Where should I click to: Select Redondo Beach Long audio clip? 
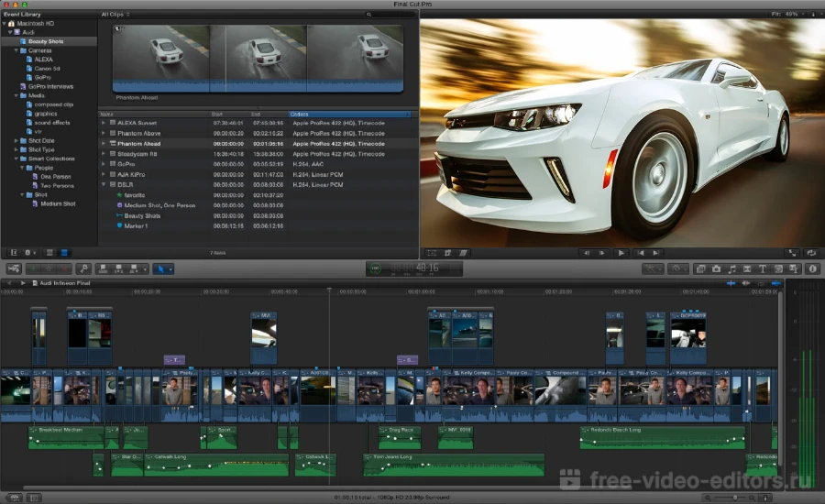pos(663,438)
